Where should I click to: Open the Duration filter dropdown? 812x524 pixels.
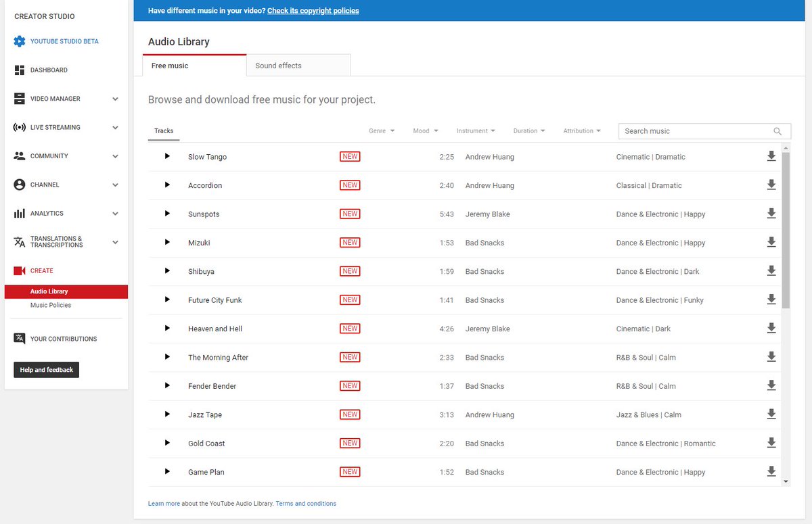pyautogui.click(x=529, y=131)
